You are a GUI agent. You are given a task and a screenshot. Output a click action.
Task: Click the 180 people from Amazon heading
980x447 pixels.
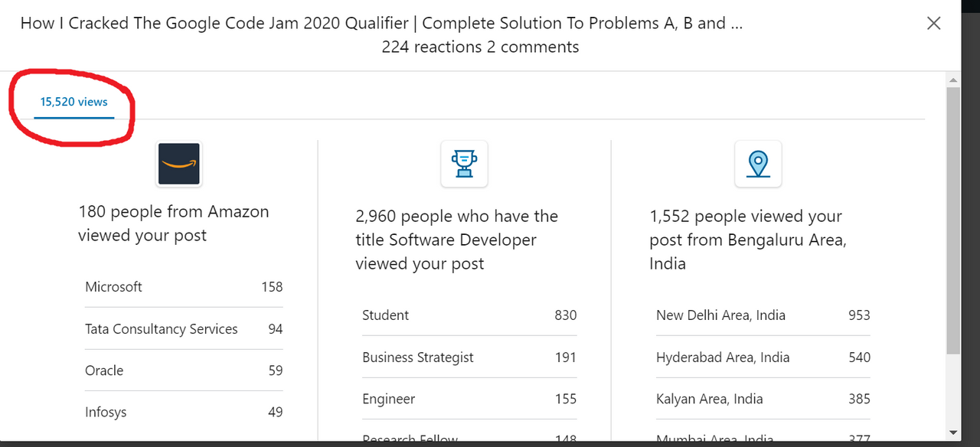coord(174,223)
